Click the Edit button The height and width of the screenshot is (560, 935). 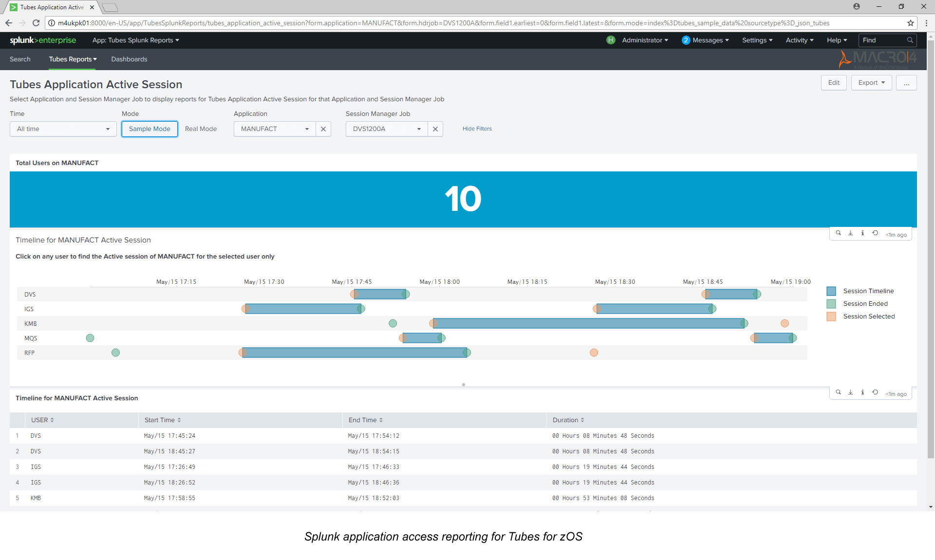[834, 82]
